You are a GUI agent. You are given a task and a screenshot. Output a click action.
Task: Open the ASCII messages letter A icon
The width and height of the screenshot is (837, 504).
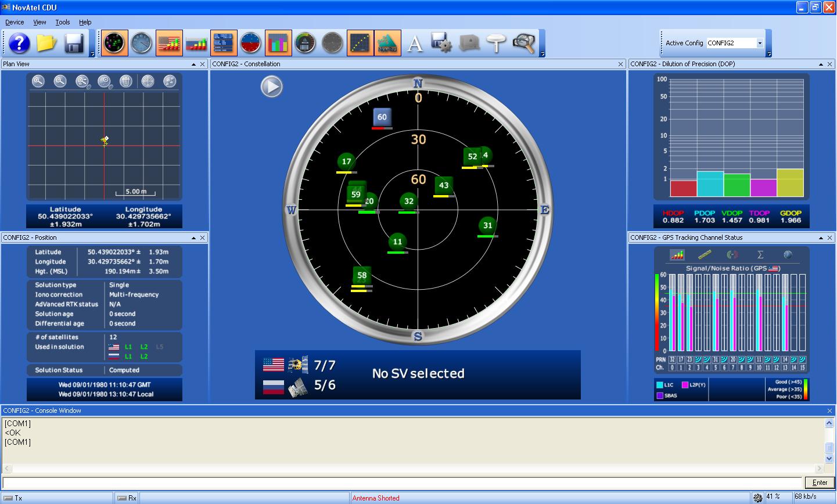pyautogui.click(x=415, y=43)
